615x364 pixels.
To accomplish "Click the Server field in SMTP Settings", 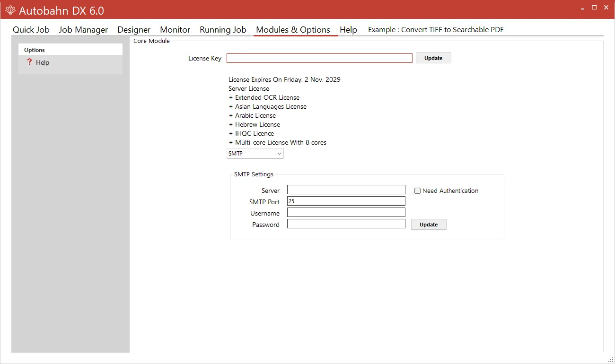I will coord(346,190).
